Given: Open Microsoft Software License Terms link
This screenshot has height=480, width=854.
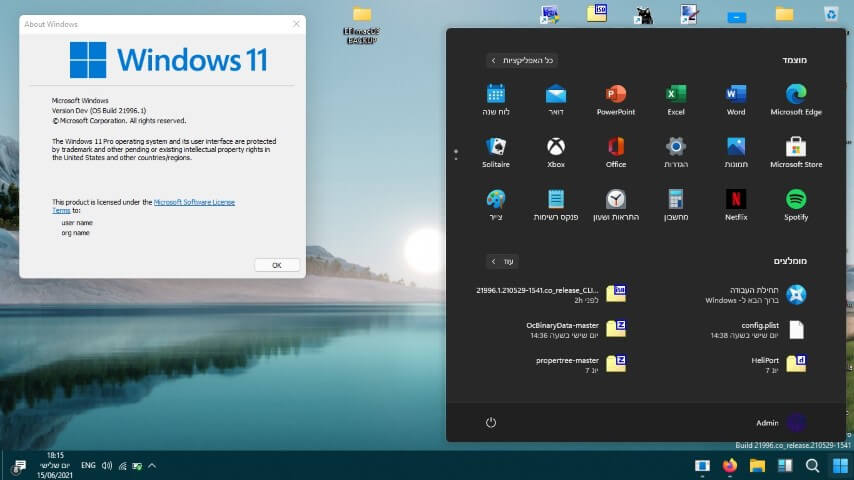Looking at the screenshot, I should pyautogui.click(x=194, y=202).
